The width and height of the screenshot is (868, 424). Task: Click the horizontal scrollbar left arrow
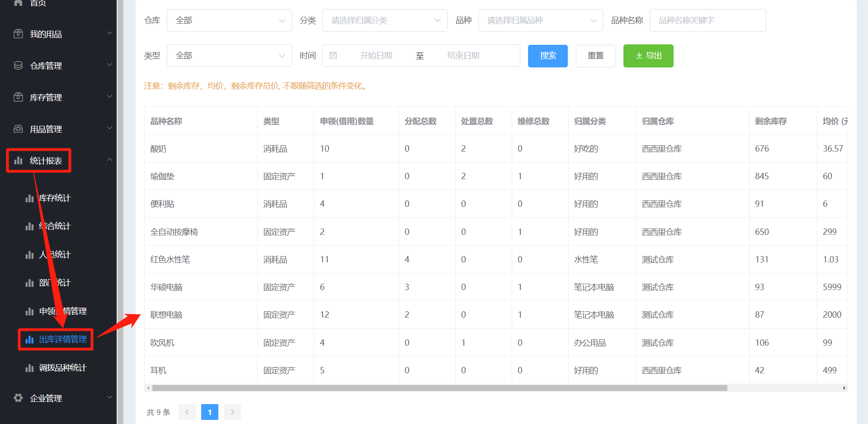point(148,388)
